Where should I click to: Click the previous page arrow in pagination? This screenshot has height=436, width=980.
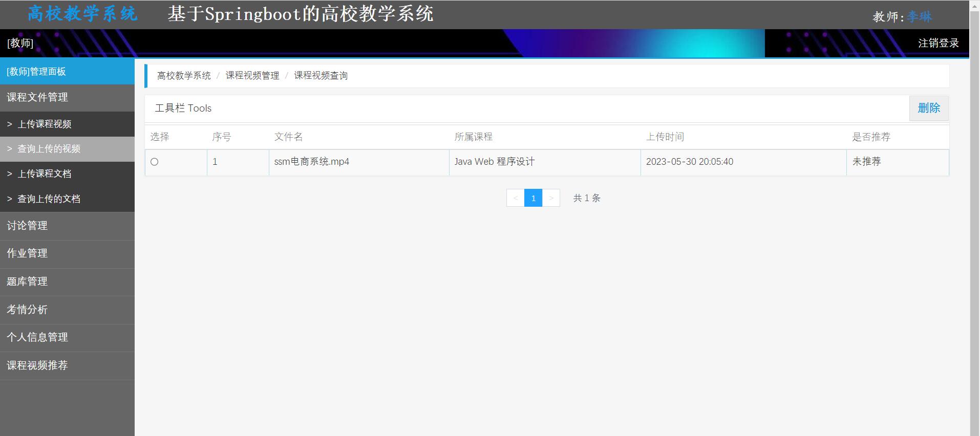[516, 198]
